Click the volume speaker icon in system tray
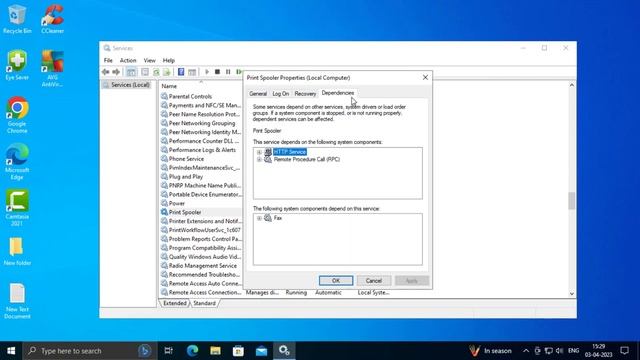This screenshot has height=360, width=640. [559, 351]
